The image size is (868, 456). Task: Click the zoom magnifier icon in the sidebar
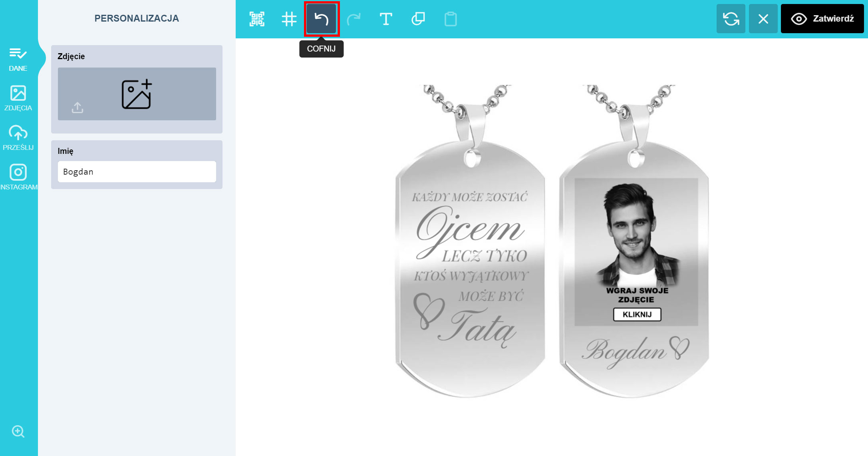click(x=18, y=431)
